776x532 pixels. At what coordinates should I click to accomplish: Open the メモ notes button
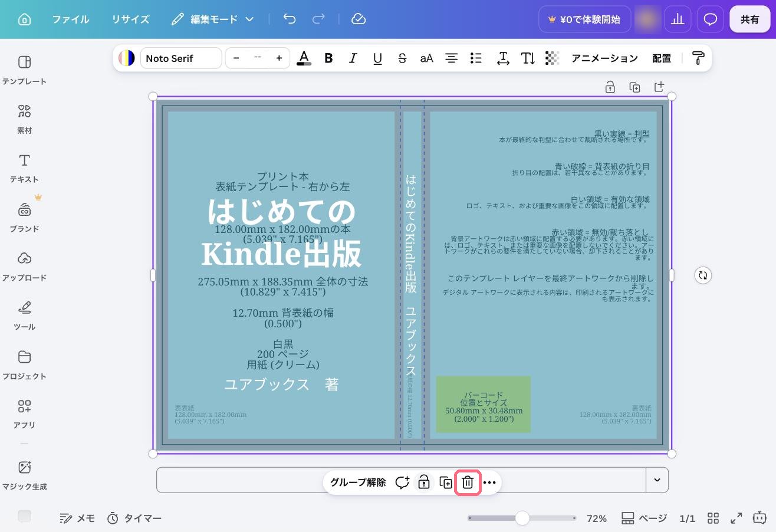[x=77, y=518]
